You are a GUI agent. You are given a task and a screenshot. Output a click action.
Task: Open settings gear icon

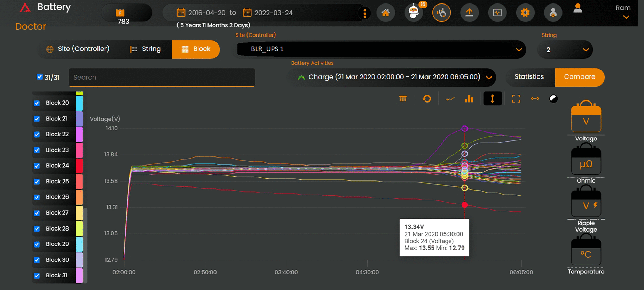coord(525,13)
